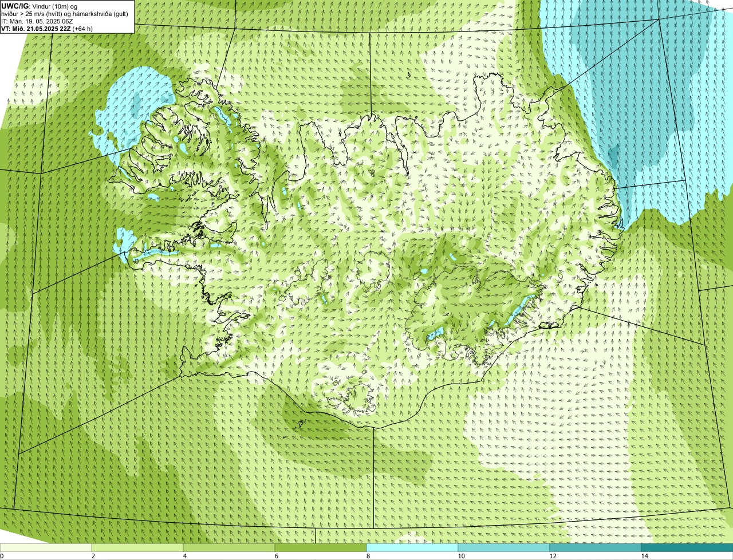Pick the medium green 4–6 m/s legend swatch

(x=229, y=547)
